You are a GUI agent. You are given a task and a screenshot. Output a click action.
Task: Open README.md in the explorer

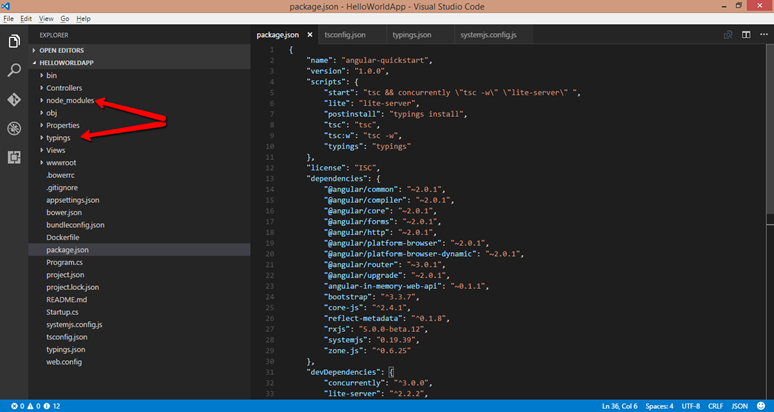point(67,300)
